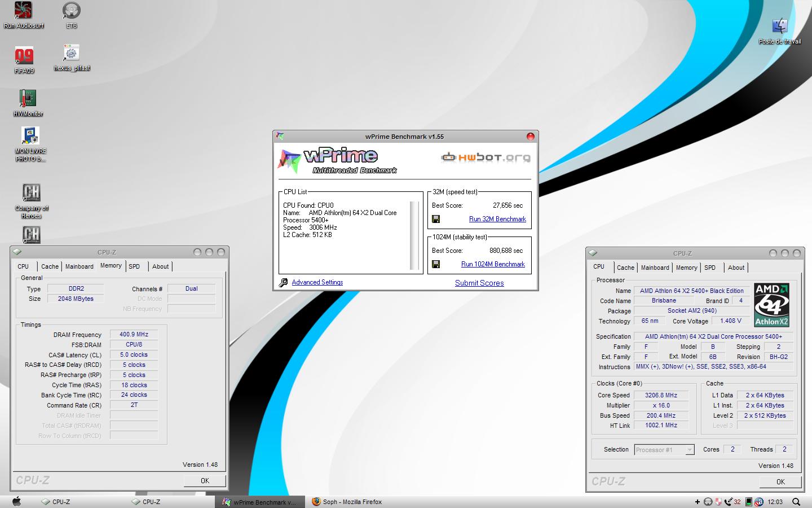Click the search magnifier in the taskbar

tap(796, 501)
